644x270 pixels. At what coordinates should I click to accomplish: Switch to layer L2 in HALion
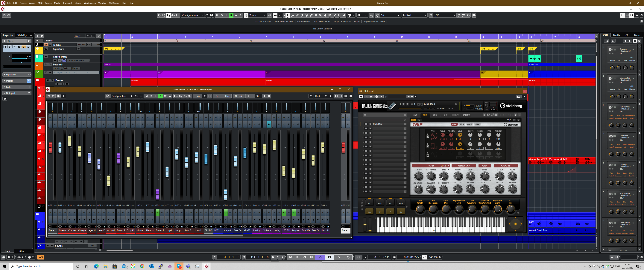419,120
